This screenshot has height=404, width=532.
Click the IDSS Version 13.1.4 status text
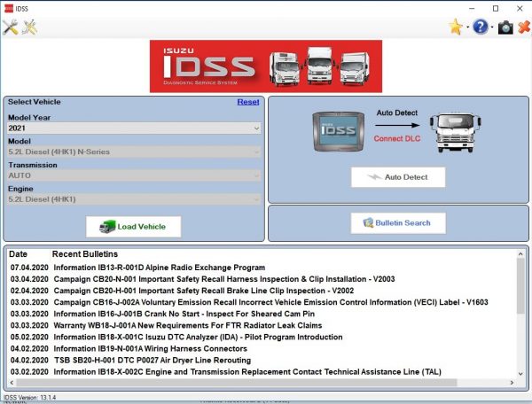click(30, 397)
